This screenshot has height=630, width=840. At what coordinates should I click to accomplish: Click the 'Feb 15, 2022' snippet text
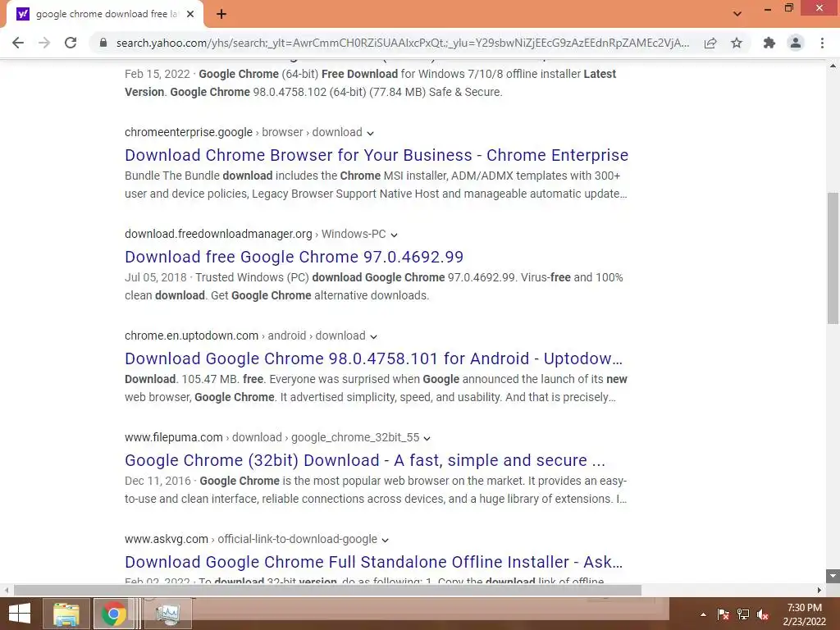(157, 74)
